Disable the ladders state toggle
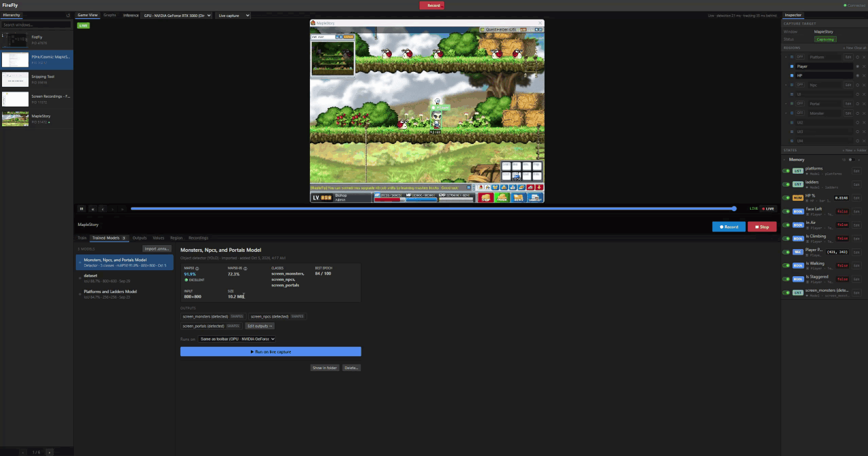 click(787, 185)
